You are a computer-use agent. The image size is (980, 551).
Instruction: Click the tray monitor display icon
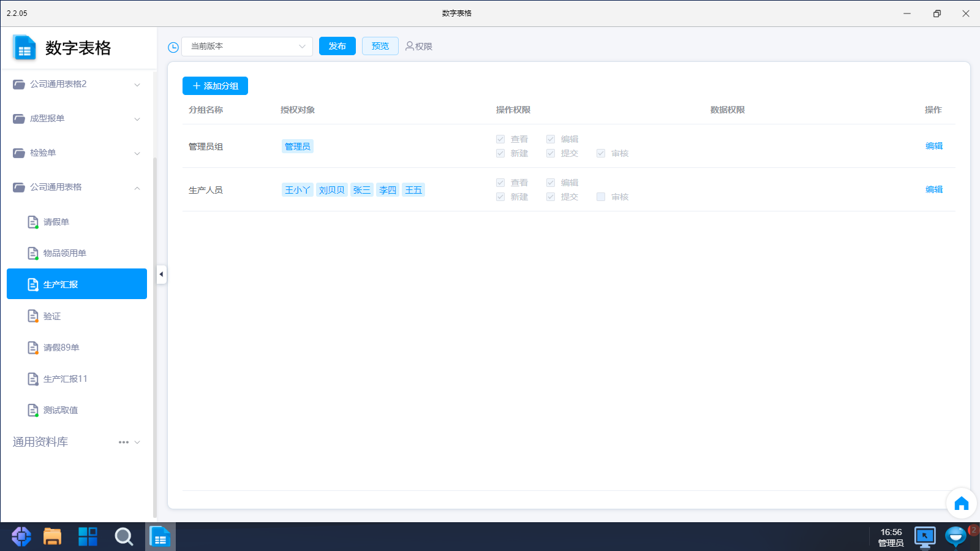pyautogui.click(x=925, y=537)
